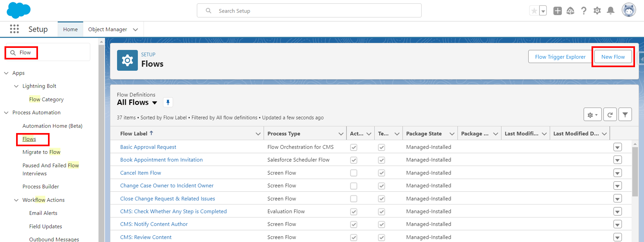Open the Object Manager tab dropdown chevron
Screen dimensions: 644x242
coord(136,30)
